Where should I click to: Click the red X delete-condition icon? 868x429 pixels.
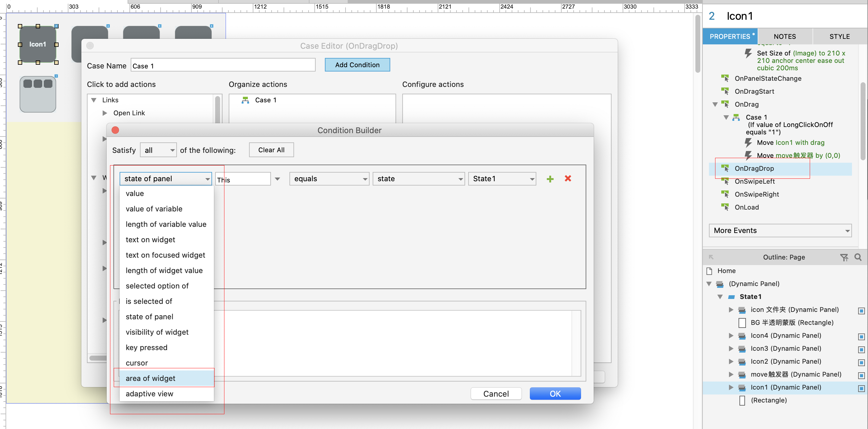(568, 179)
